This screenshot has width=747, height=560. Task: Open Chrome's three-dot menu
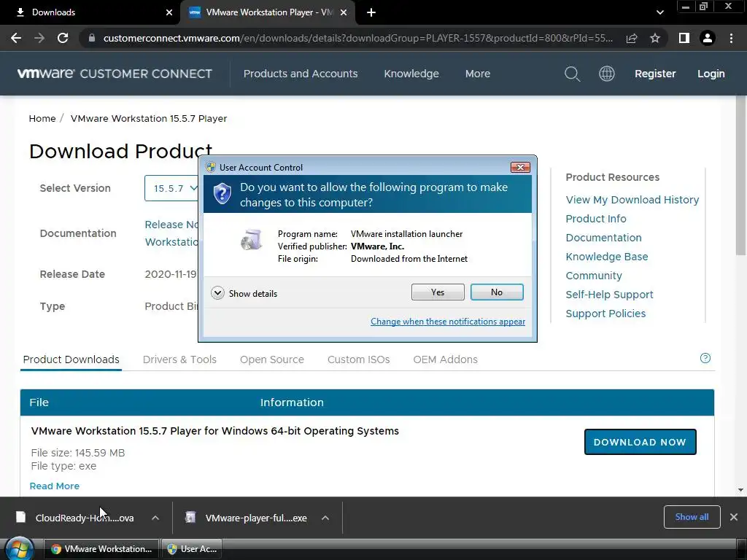731,38
